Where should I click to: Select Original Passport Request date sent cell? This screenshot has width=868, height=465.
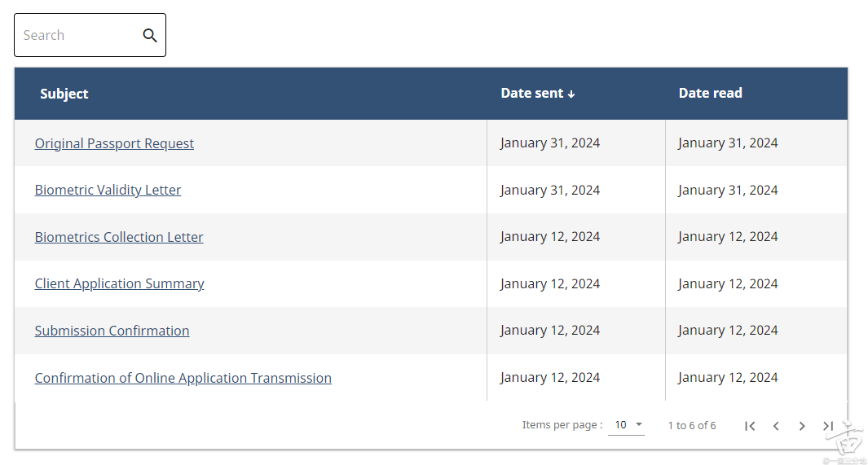click(550, 143)
